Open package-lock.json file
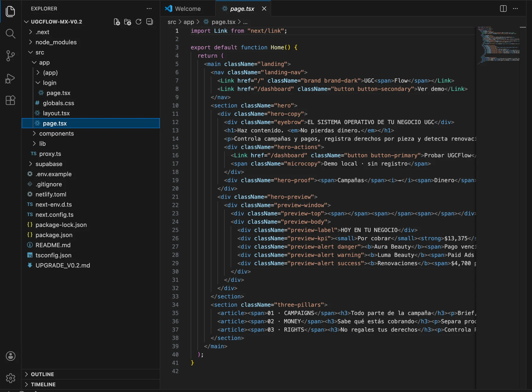The image size is (532, 392). pyautogui.click(x=91, y=225)
